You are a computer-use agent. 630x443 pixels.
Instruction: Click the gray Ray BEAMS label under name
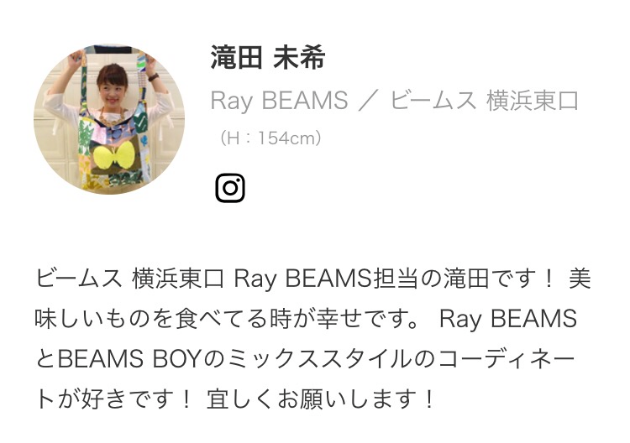tap(279, 100)
